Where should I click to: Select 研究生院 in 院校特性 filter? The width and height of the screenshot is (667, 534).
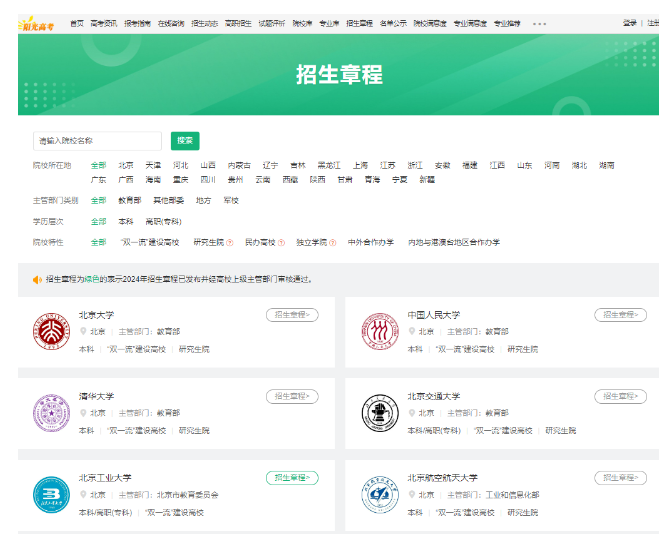coord(208,243)
